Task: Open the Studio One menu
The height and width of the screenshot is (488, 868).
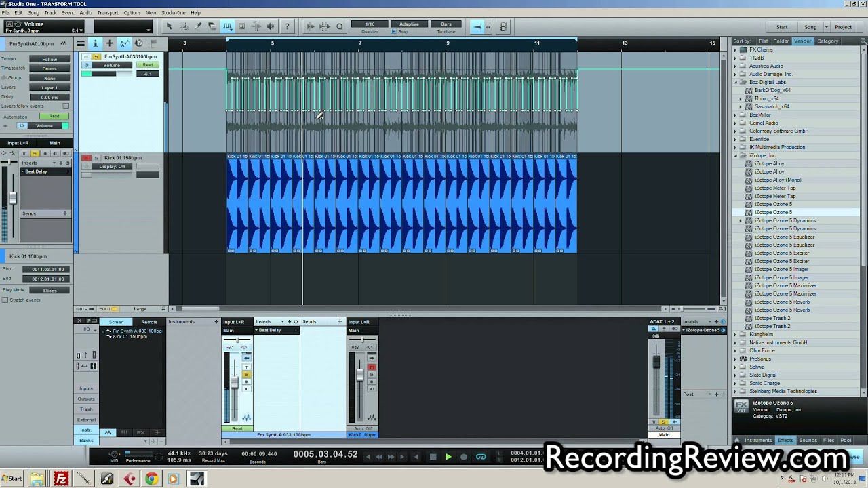Action: [x=174, y=13]
